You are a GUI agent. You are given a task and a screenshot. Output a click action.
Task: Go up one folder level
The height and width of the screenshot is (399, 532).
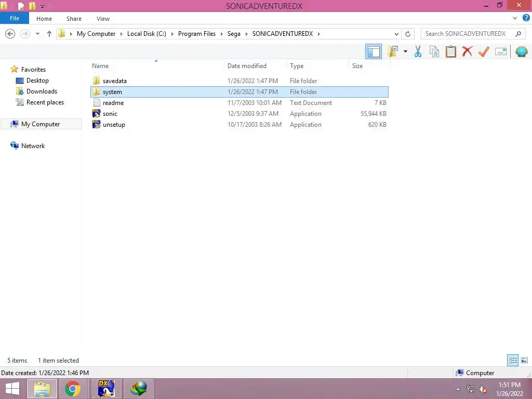pyautogui.click(x=49, y=34)
